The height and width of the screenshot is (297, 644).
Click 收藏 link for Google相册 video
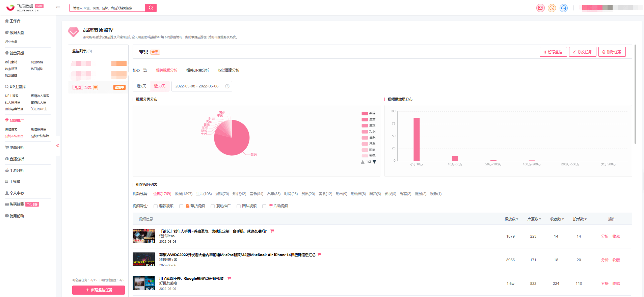point(616,284)
